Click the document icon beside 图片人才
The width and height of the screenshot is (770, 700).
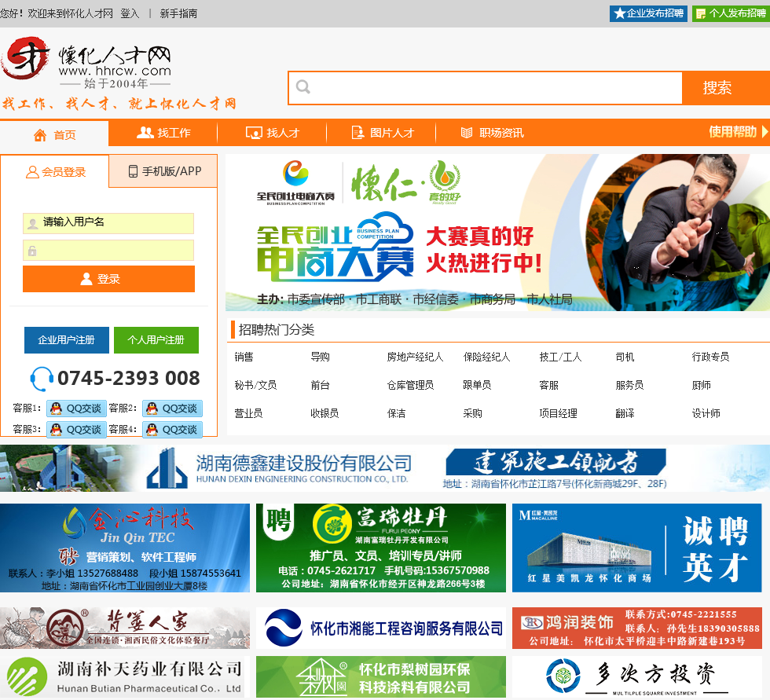point(357,133)
